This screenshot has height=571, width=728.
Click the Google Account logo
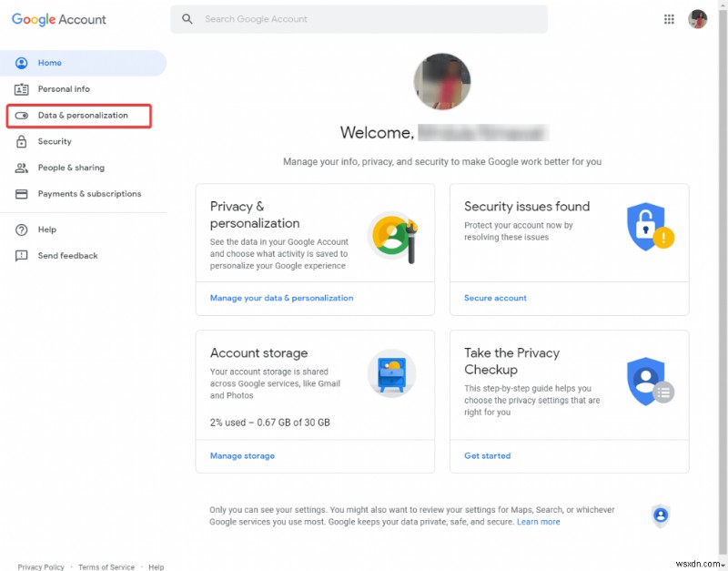57,18
